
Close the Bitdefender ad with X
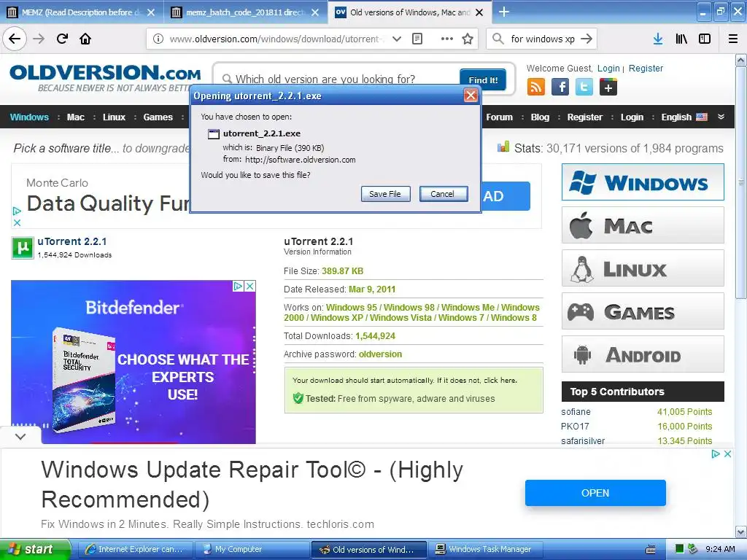[x=249, y=286]
